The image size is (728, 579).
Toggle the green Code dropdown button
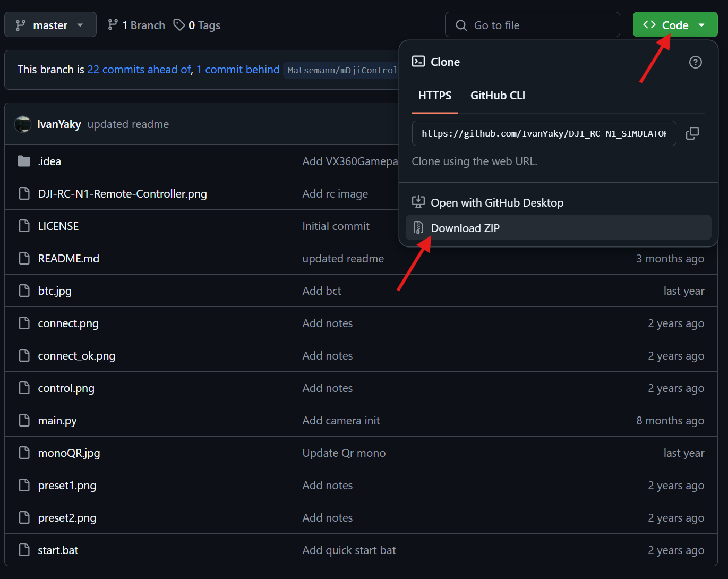(x=675, y=25)
